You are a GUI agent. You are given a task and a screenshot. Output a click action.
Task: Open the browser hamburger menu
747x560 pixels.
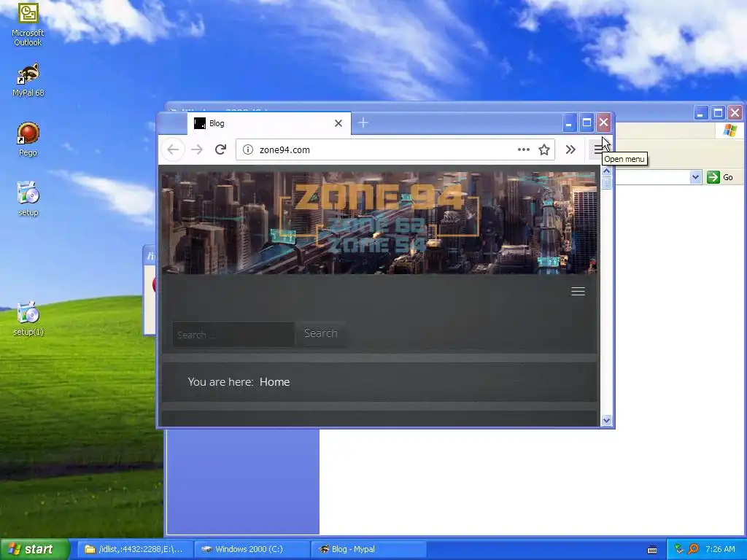[x=598, y=149]
